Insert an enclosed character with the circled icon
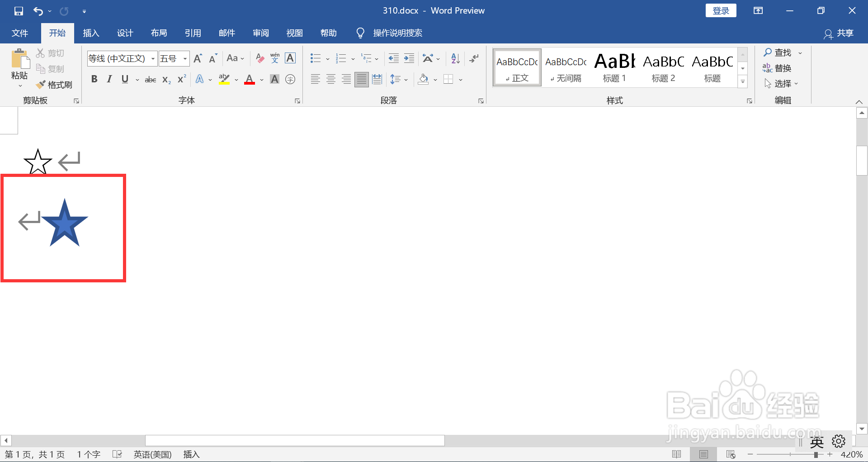Image resolution: width=868 pixels, height=462 pixels. 290,80
